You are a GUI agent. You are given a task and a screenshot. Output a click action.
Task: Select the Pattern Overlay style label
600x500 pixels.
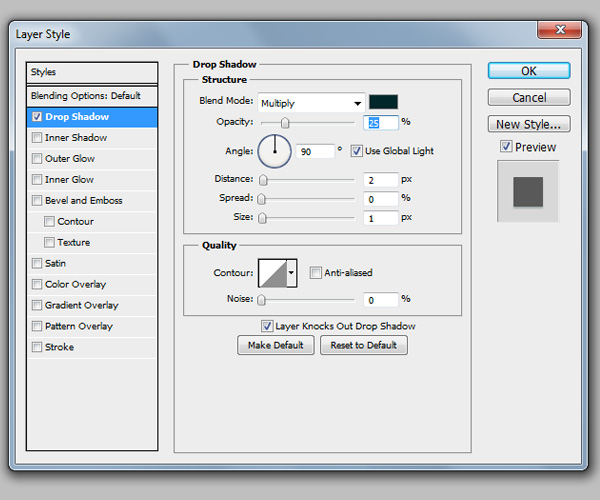79,326
